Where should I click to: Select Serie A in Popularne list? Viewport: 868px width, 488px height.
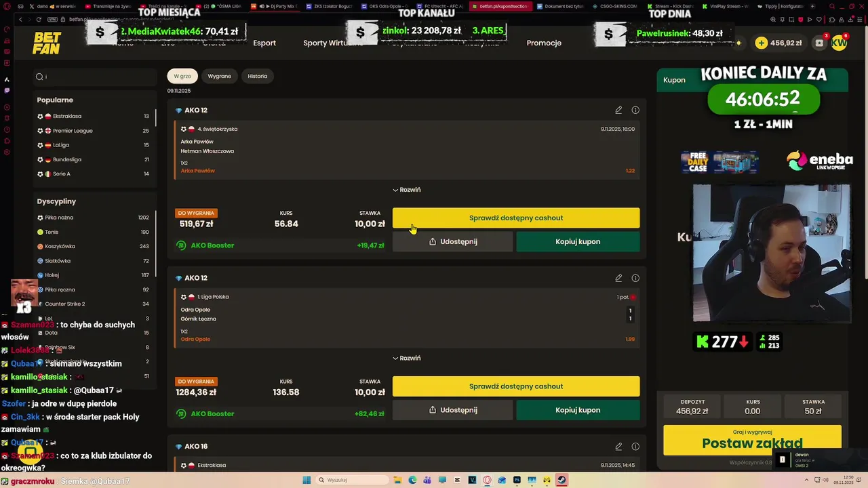pyautogui.click(x=93, y=174)
